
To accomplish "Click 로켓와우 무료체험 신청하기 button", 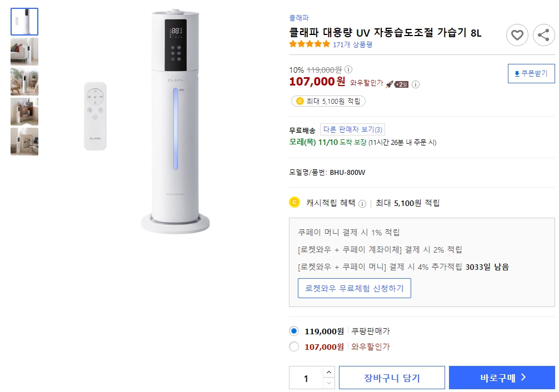I will [355, 288].
